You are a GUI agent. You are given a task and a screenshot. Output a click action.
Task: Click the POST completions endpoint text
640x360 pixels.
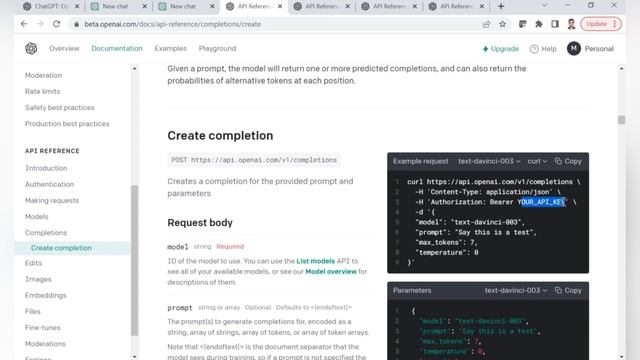coord(254,160)
